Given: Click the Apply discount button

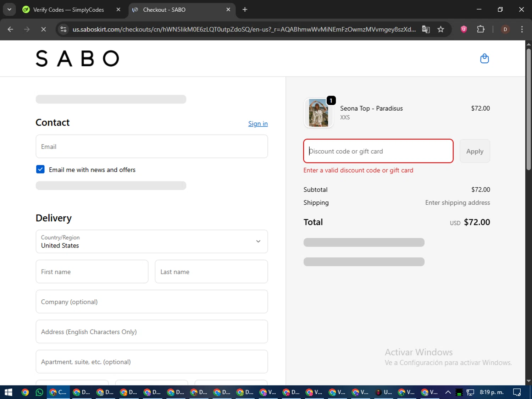Looking at the screenshot, I should tap(475, 151).
